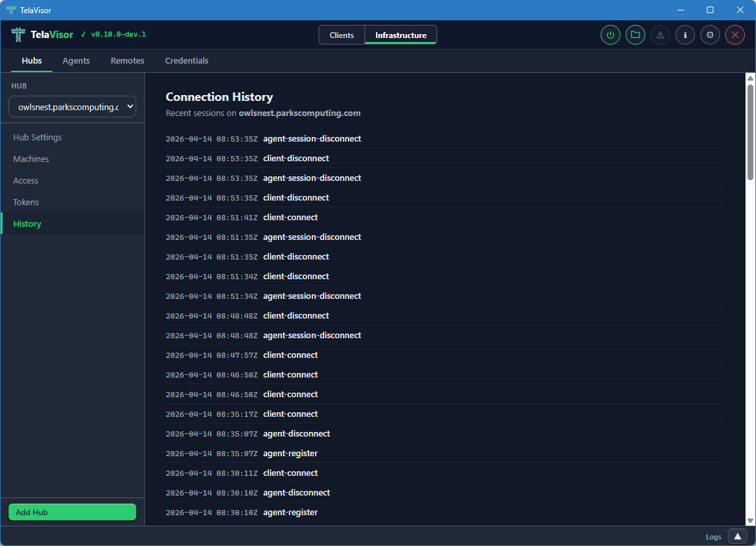Viewport: 756px width, 546px height.
Task: Select Machines in sidebar
Action: pyautogui.click(x=31, y=159)
